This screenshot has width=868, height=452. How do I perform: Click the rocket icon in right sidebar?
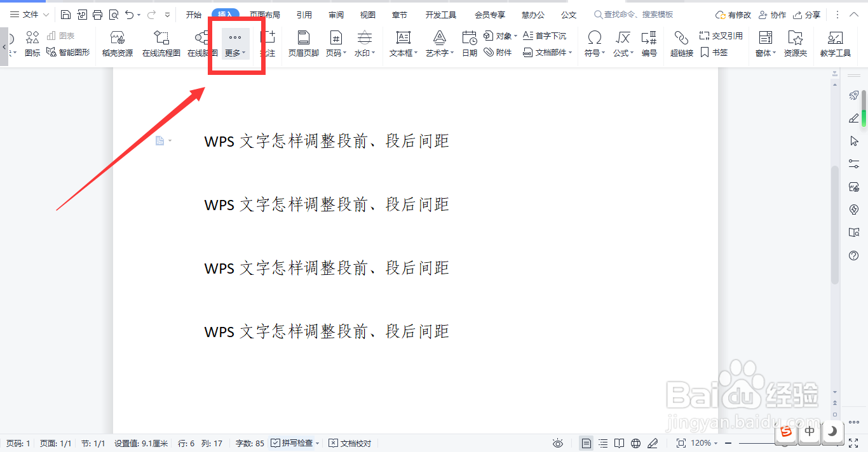[854, 95]
